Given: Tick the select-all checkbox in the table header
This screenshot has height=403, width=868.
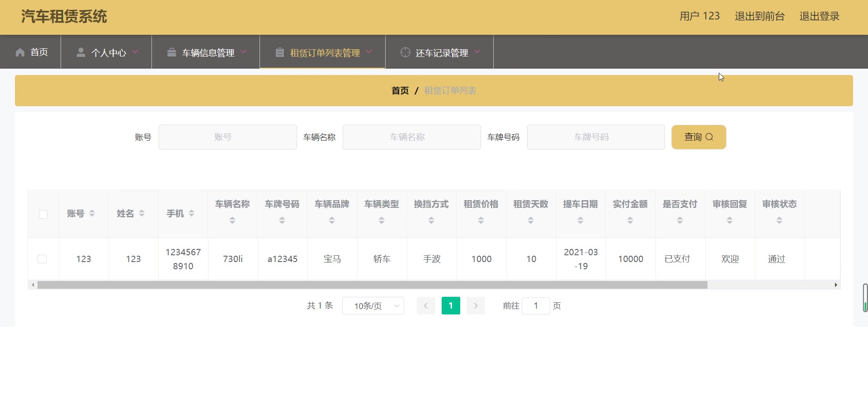Looking at the screenshot, I should (43, 214).
